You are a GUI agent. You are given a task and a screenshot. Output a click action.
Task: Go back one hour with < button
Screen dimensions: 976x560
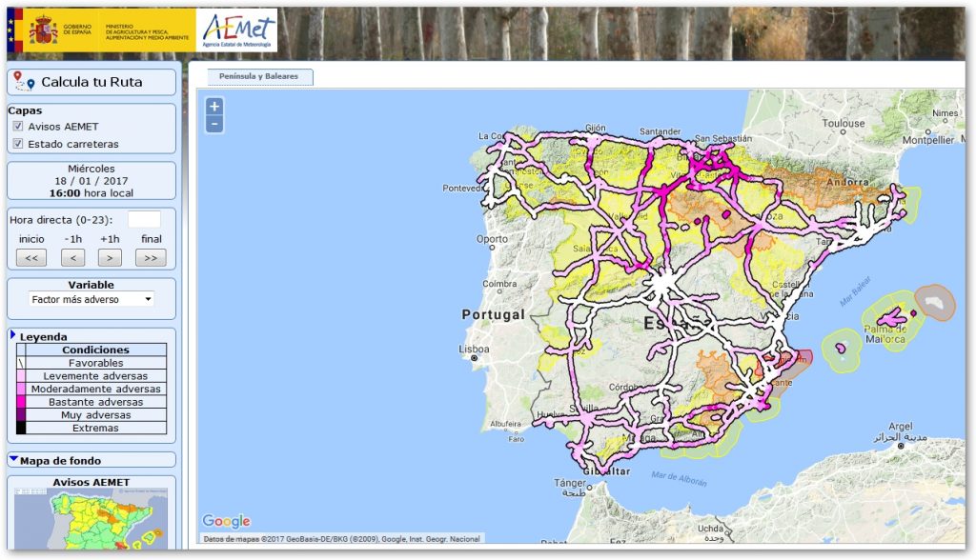(71, 257)
